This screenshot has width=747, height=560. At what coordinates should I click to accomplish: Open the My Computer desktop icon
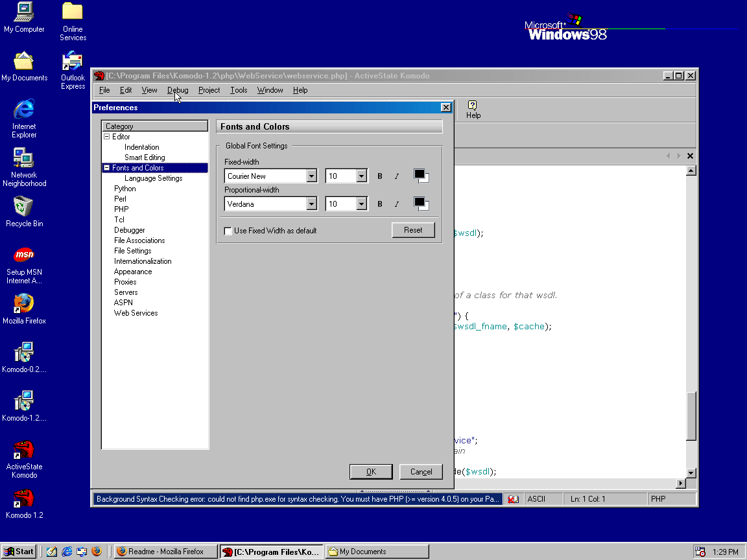[24, 17]
